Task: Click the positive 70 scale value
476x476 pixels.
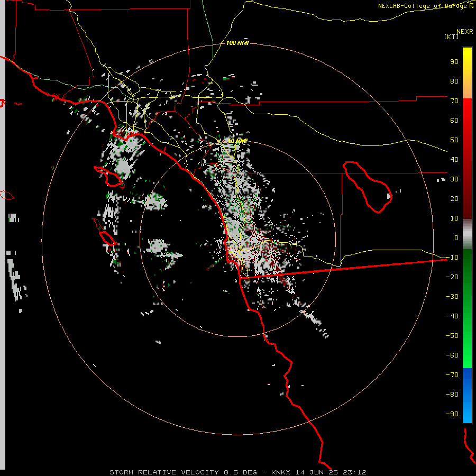Action: [454, 101]
